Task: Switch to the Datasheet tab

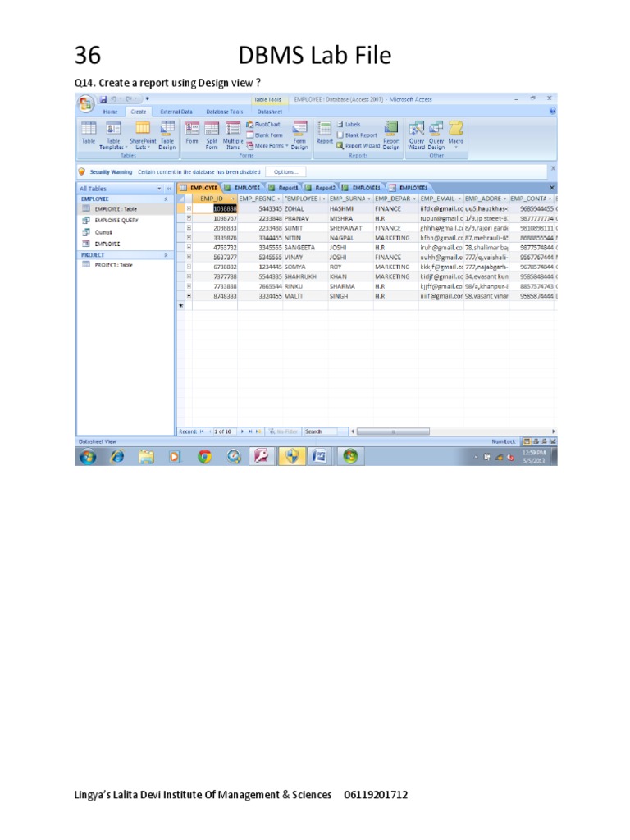Action: [x=269, y=112]
